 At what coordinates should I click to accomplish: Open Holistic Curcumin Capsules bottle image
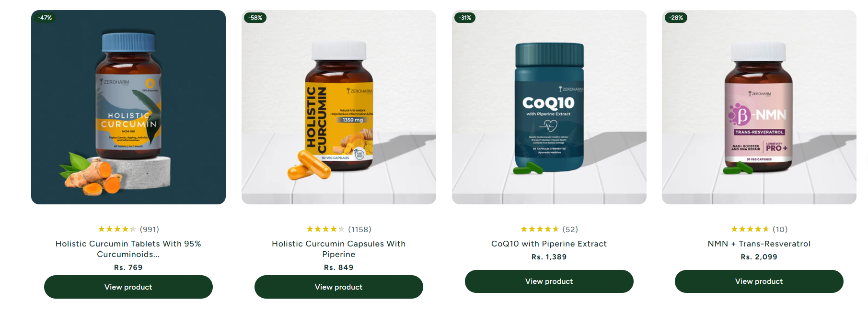(339, 107)
